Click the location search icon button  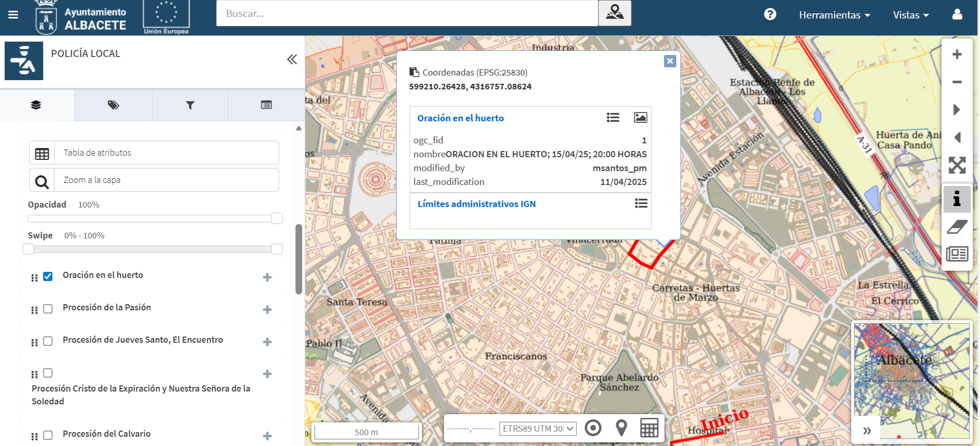click(x=615, y=13)
